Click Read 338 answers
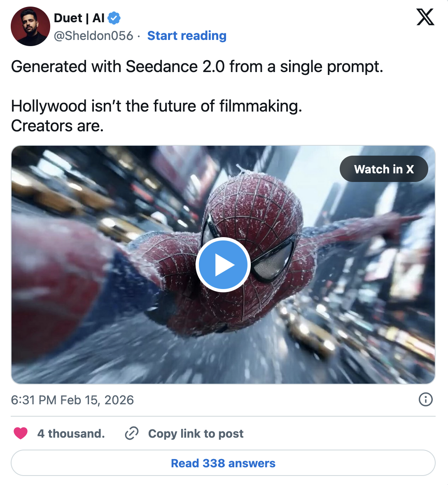 (223, 463)
